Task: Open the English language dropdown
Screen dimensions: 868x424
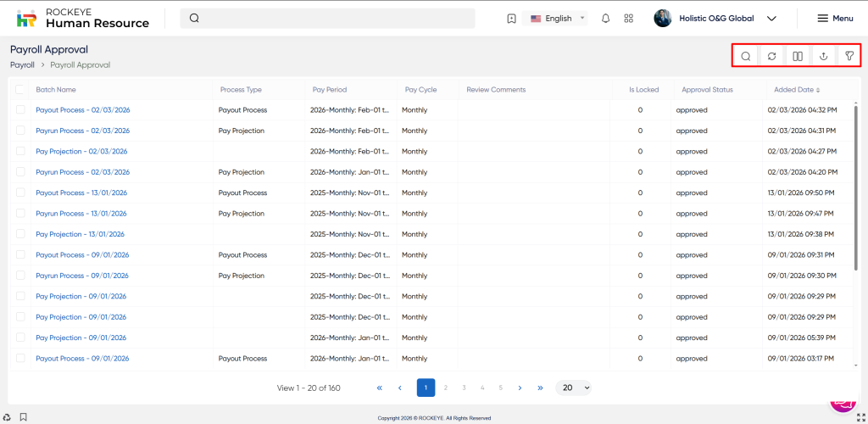Action: pos(558,19)
